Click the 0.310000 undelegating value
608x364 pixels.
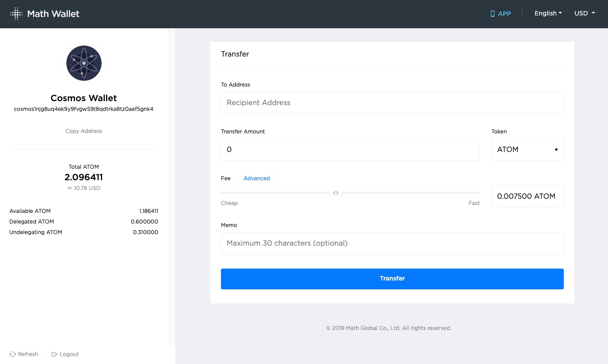coord(145,232)
